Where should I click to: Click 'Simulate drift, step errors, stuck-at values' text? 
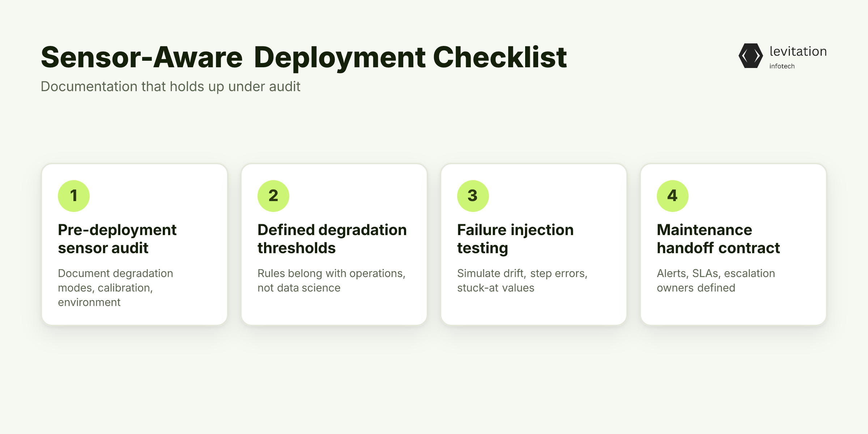pos(522,281)
